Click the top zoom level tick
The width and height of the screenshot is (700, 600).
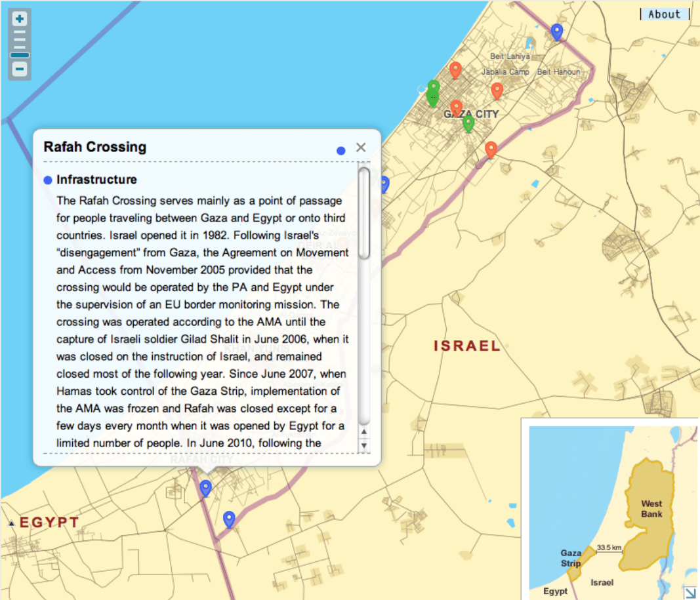click(x=20, y=32)
